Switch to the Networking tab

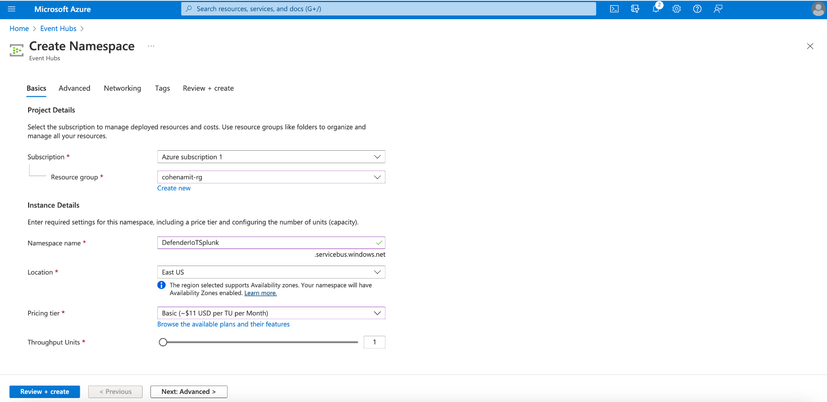pyautogui.click(x=122, y=88)
